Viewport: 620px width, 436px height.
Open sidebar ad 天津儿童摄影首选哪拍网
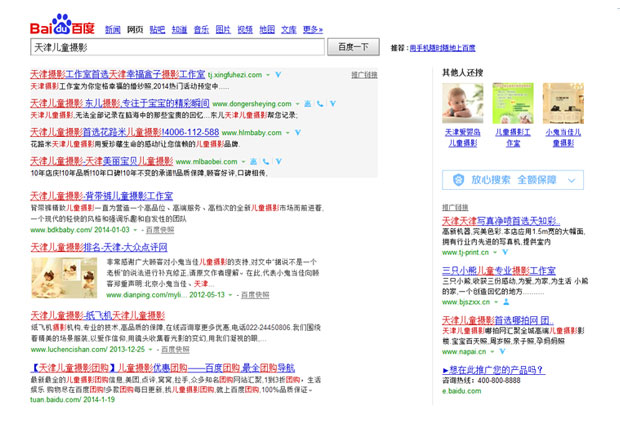point(498,320)
